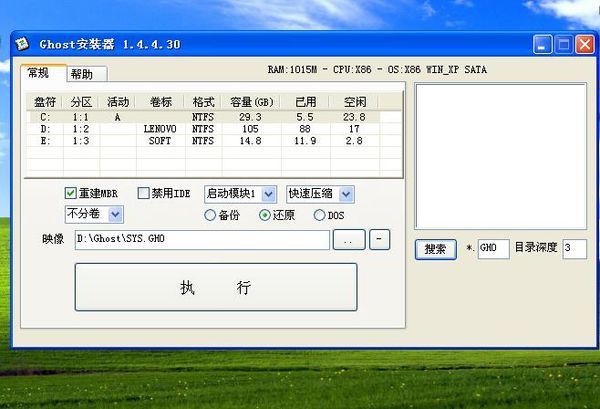Click the disabled maximize window button
The height and width of the screenshot is (409, 600).
tap(563, 44)
